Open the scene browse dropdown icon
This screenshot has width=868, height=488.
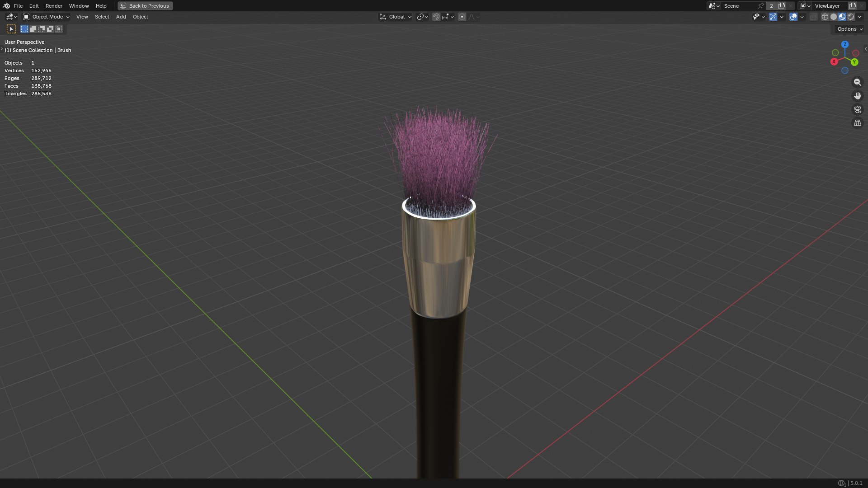(714, 6)
